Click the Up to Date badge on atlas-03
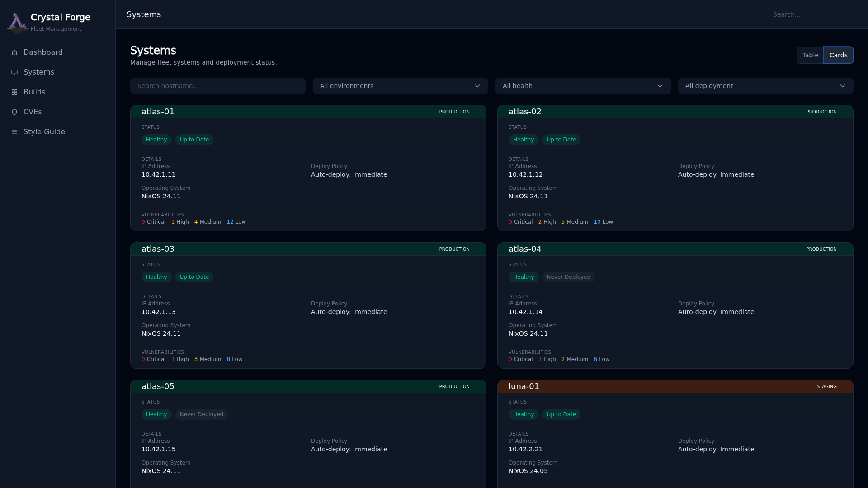Viewport: 868px width, 488px height. click(194, 277)
